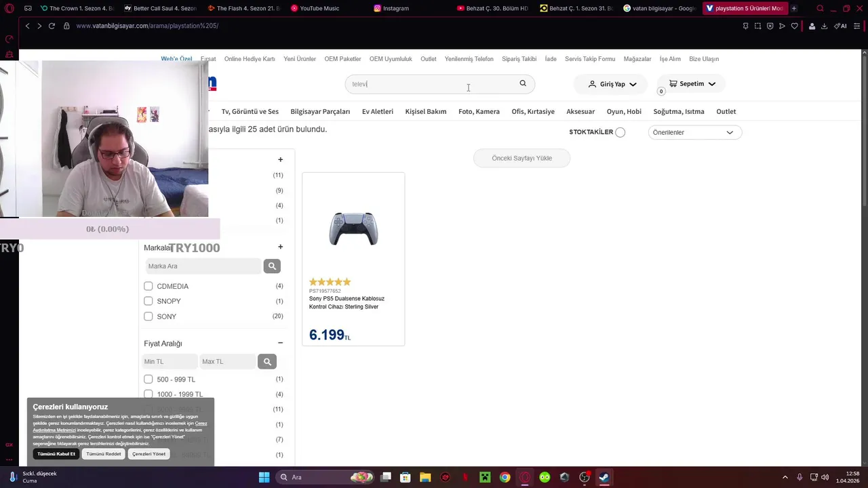Click the user profile icon beside Giriş Yap

point(592,84)
